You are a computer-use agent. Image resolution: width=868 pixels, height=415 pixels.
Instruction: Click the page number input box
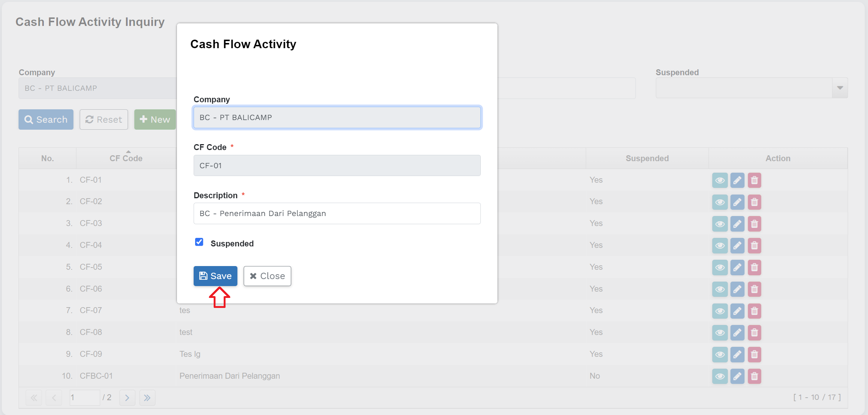pyautogui.click(x=85, y=398)
